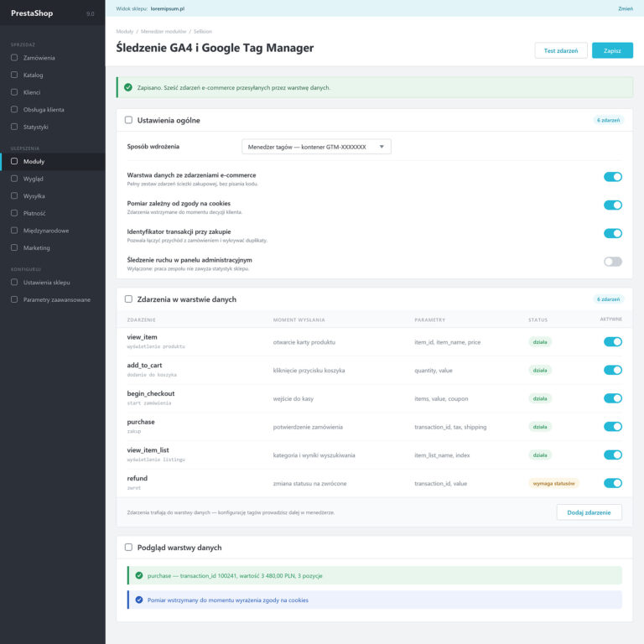644x644 pixels.
Task: Click the Moduły breadcrumb link
Action: pos(125,31)
